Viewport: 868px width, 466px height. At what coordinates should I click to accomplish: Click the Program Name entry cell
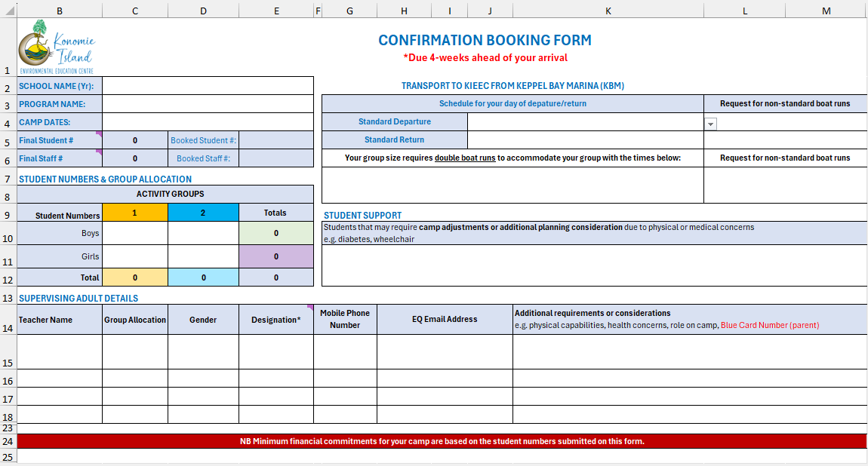pyautogui.click(x=208, y=104)
